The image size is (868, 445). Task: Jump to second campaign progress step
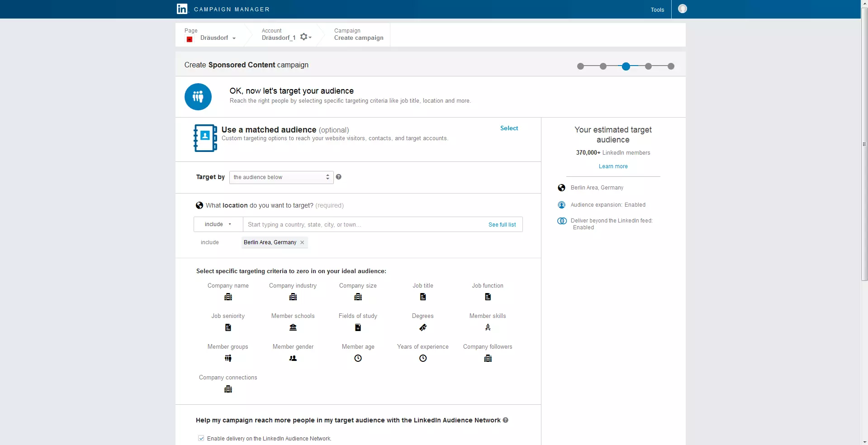click(x=603, y=66)
